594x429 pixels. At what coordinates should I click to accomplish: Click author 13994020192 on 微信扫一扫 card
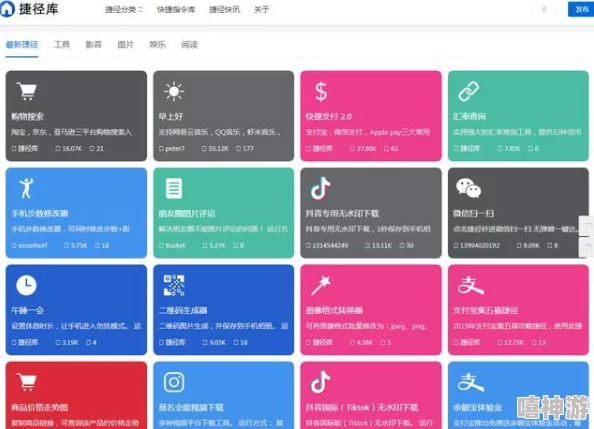point(480,246)
